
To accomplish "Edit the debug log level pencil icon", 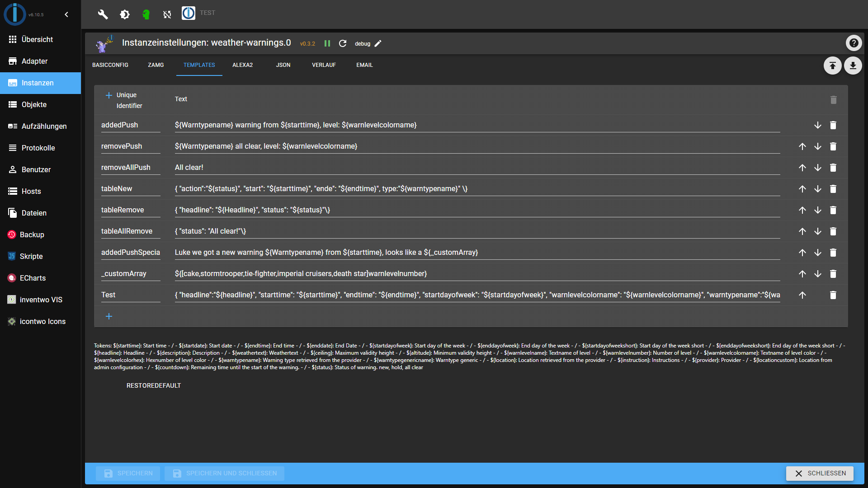I will [x=378, y=43].
